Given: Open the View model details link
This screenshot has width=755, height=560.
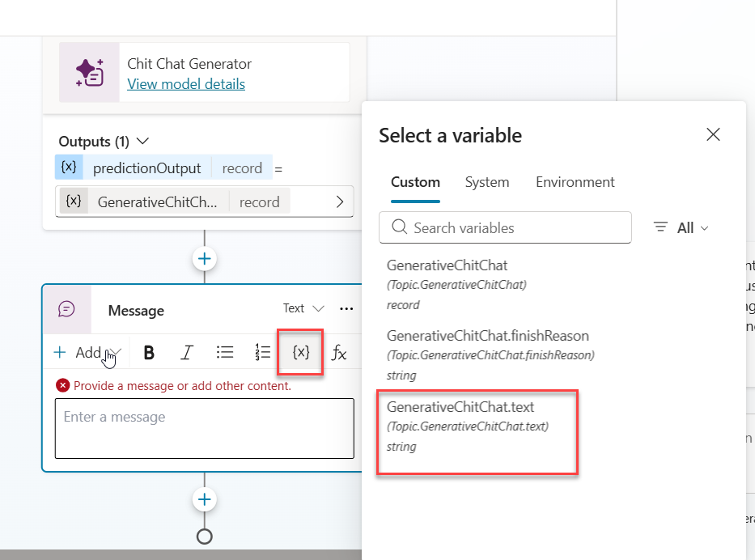Looking at the screenshot, I should click(186, 84).
